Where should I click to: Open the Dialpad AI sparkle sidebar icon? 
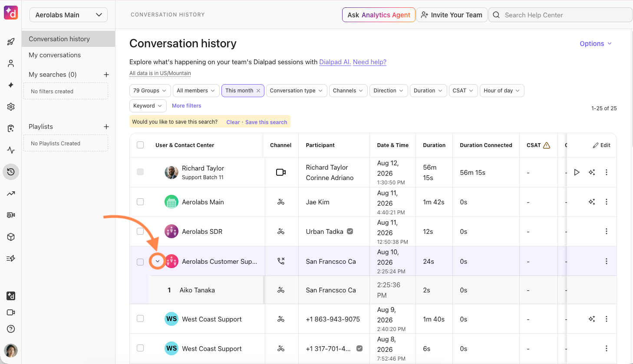[x=11, y=85]
